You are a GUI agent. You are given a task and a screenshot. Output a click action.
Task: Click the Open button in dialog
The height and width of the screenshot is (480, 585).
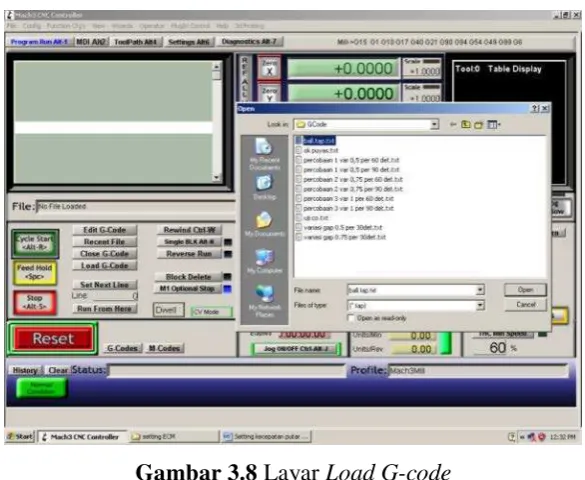(525, 290)
